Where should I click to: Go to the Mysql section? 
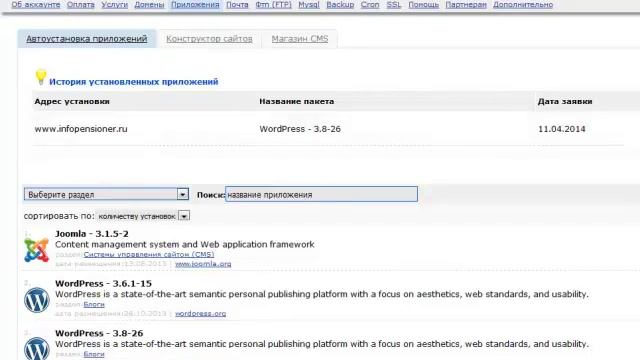(x=309, y=5)
